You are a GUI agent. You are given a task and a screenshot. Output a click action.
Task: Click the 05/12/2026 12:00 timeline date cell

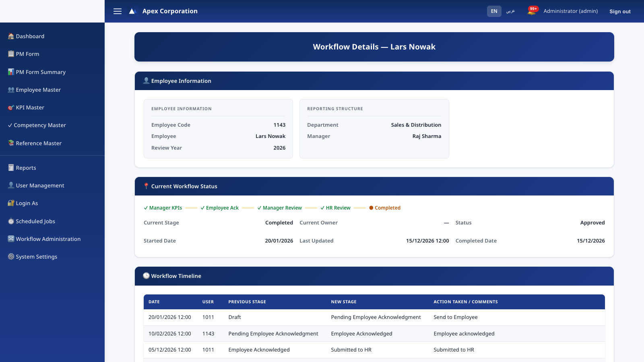[x=170, y=350]
